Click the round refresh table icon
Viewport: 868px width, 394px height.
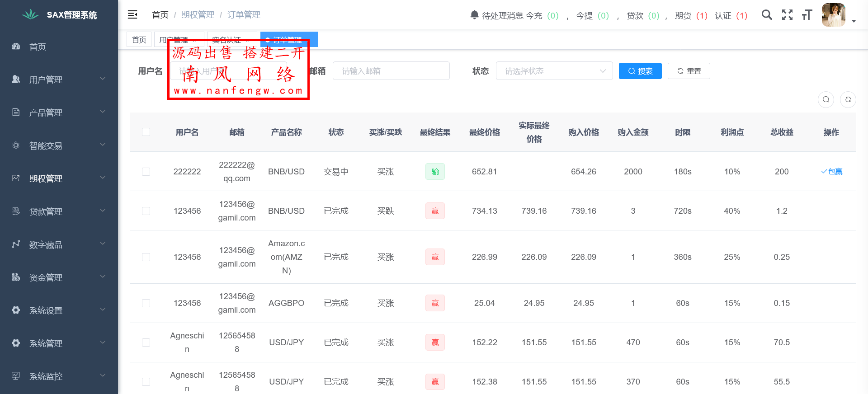[848, 99]
